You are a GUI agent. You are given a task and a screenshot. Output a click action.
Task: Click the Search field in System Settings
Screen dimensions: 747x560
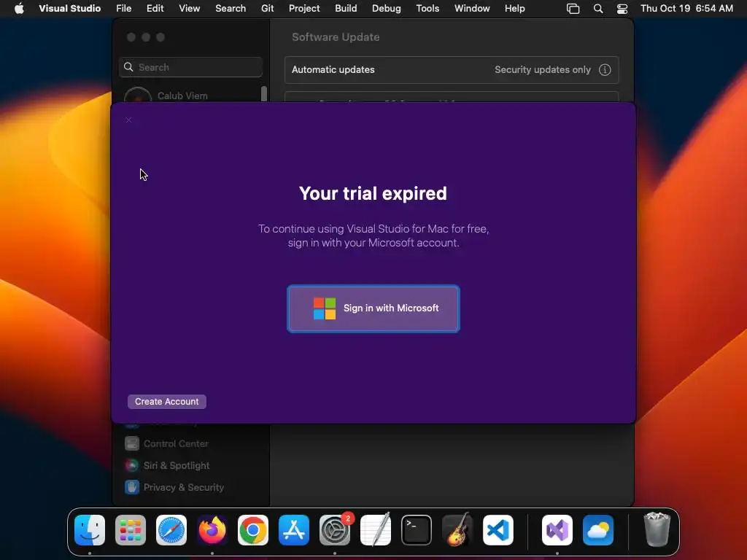[190, 67]
